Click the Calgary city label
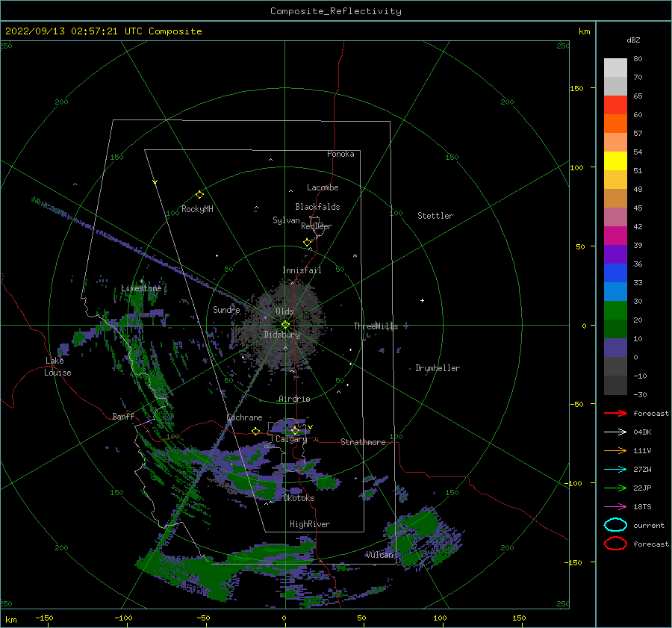The height and width of the screenshot is (628, 672). coord(291,439)
